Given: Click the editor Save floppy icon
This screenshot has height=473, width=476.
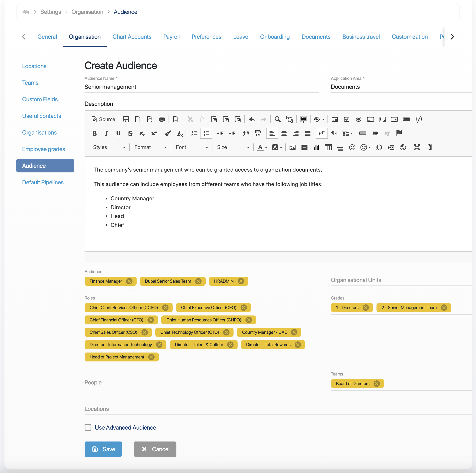Looking at the screenshot, I should click(x=126, y=119).
